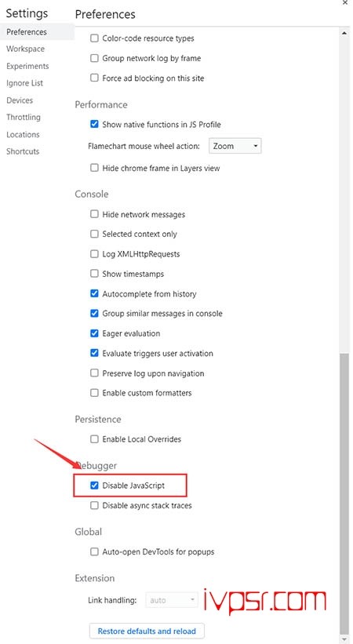Viewport: 353px width, 644px height.
Task: Check Hide network messages option
Action: tap(94, 214)
